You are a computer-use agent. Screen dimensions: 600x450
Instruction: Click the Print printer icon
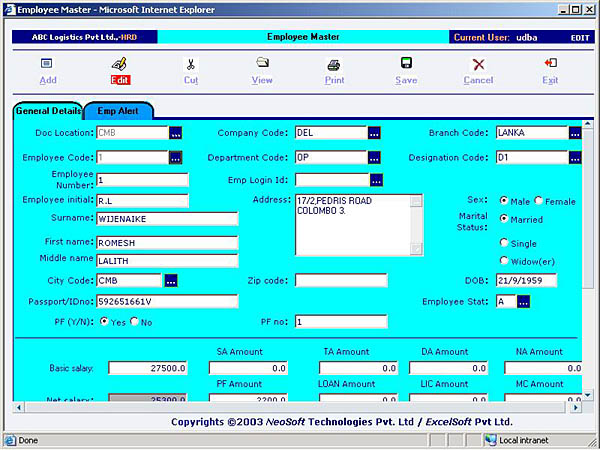coord(334,64)
